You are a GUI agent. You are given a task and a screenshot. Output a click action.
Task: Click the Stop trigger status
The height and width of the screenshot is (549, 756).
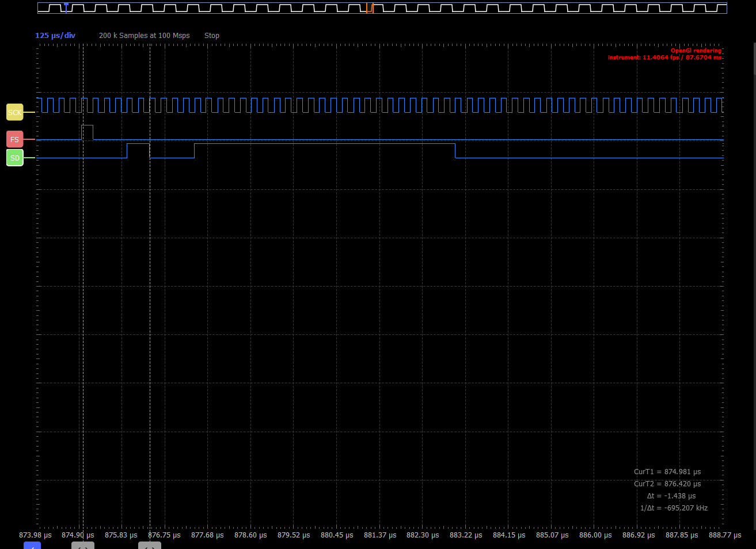(211, 35)
